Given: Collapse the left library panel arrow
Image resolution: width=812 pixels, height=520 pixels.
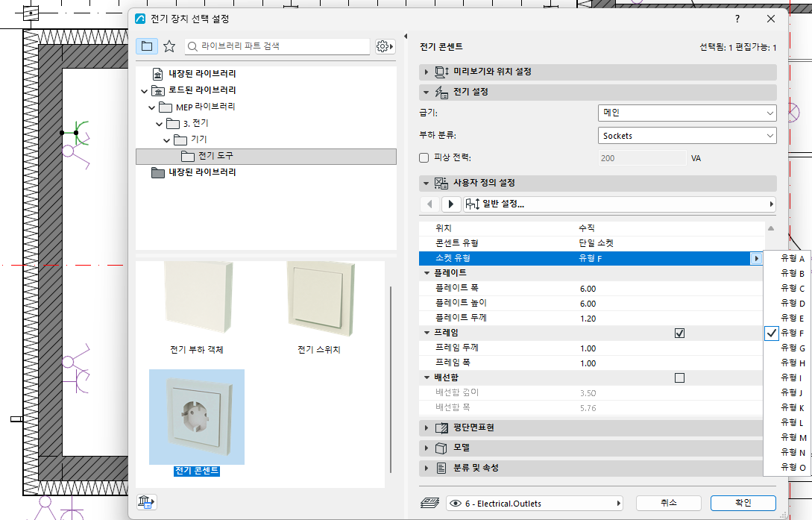Looking at the screenshot, I should (x=406, y=37).
